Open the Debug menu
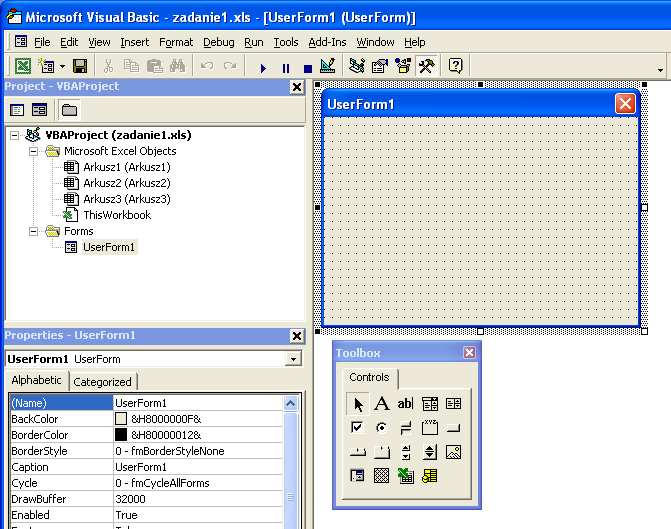This screenshot has height=529, width=671. 219,42
